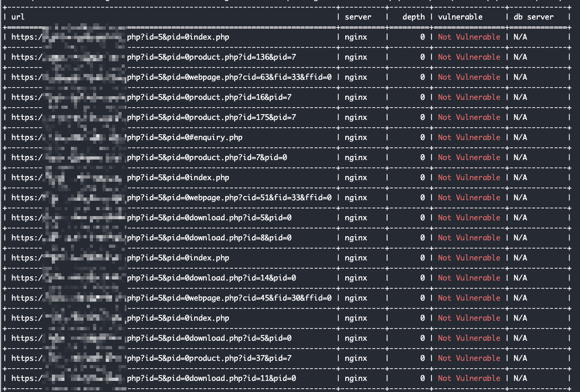580x392 pixels.
Task: Click the "db server" column header
Action: coord(533,17)
